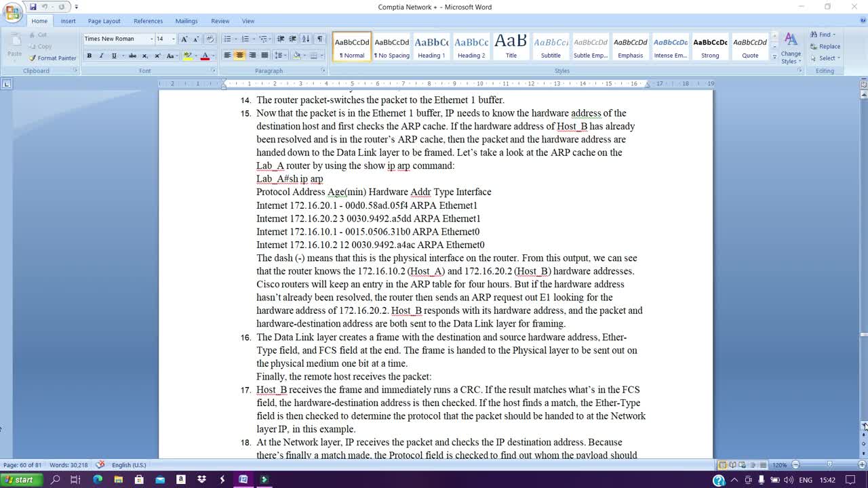Apply strikethrough to text

click(133, 56)
